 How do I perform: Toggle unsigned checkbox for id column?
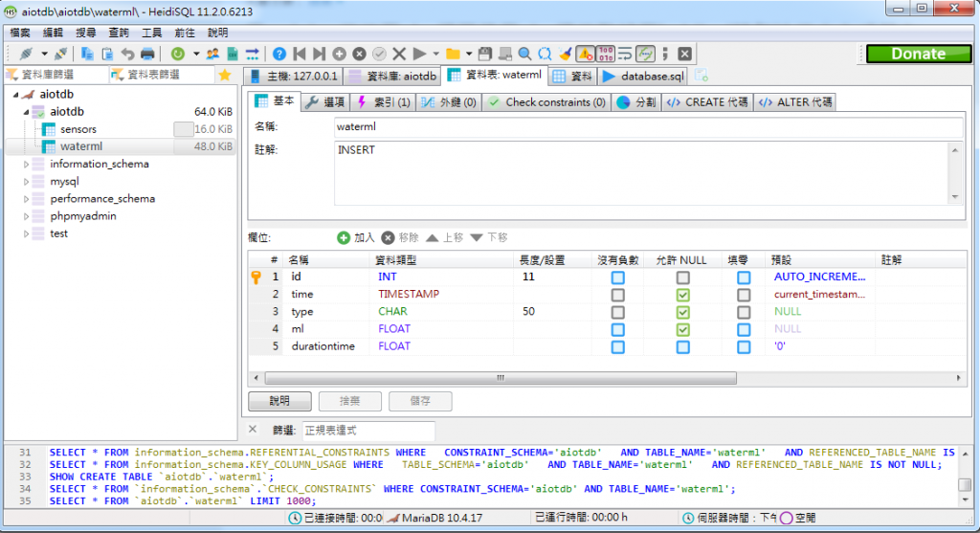[618, 277]
